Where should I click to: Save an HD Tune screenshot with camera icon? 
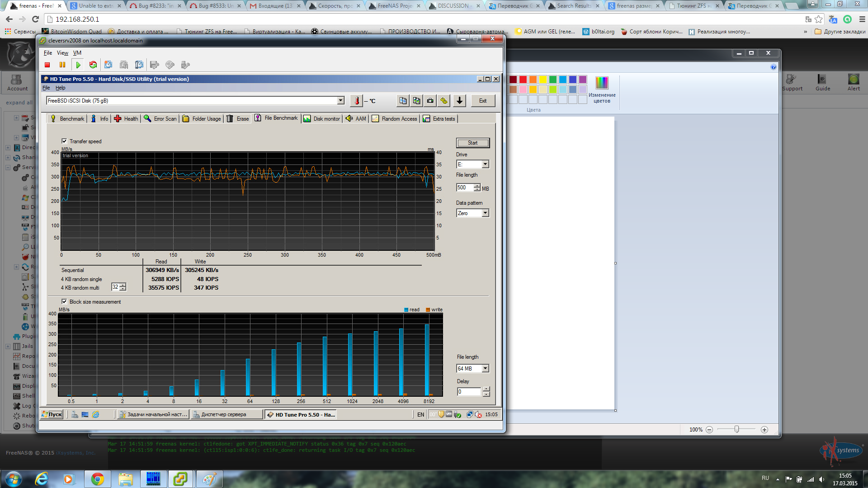click(x=430, y=101)
